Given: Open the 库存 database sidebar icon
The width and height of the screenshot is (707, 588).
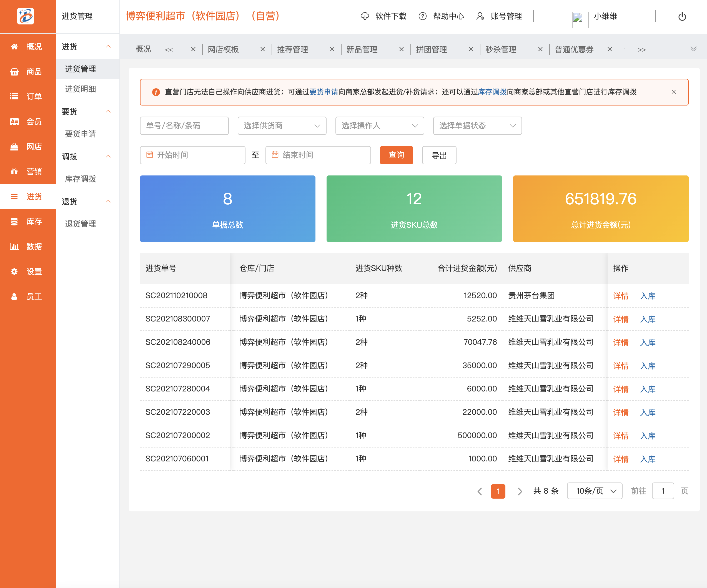Looking at the screenshot, I should pyautogui.click(x=14, y=222).
